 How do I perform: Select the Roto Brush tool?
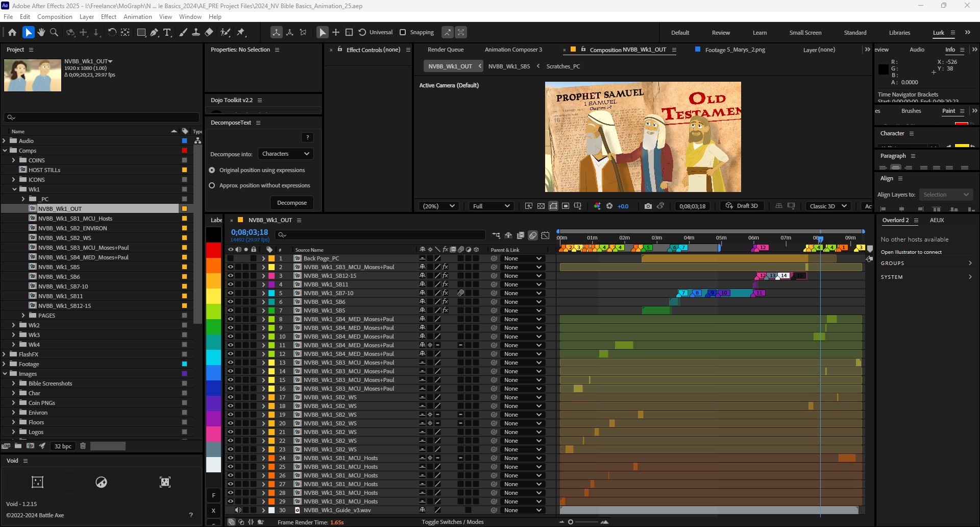(226, 32)
